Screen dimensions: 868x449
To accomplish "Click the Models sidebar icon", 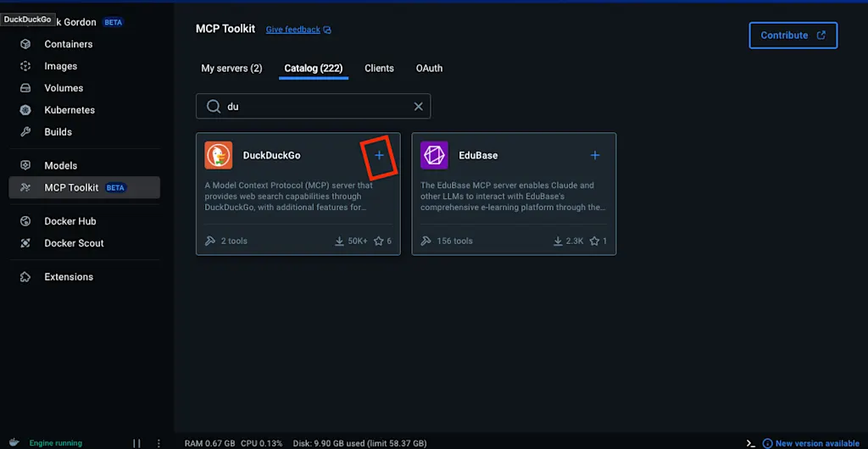I will pos(25,165).
